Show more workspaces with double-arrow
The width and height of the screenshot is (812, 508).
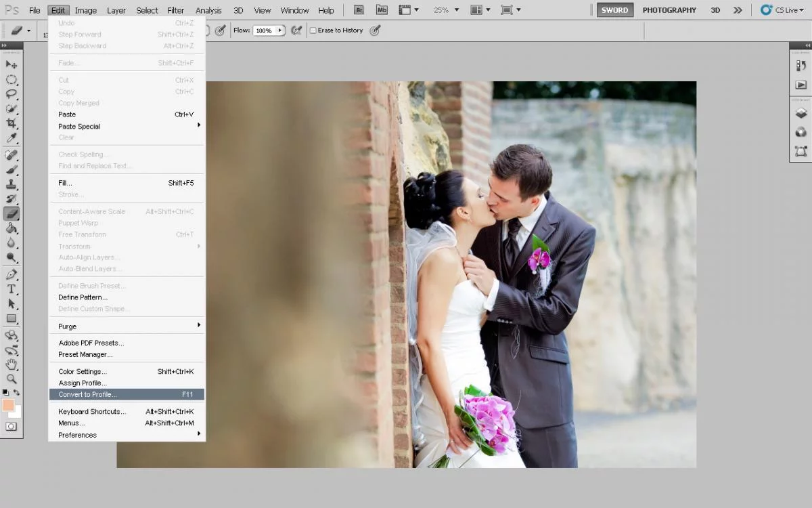tap(738, 10)
